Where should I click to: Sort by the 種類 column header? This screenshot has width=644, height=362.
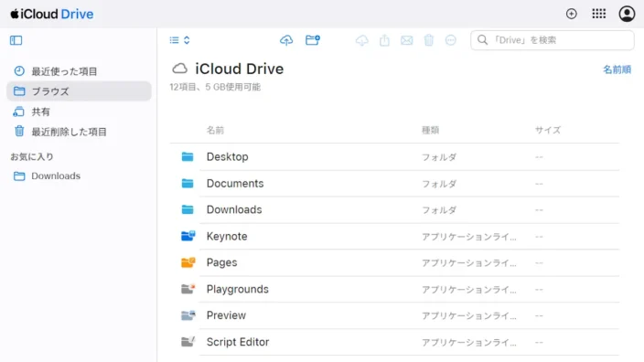tap(431, 130)
